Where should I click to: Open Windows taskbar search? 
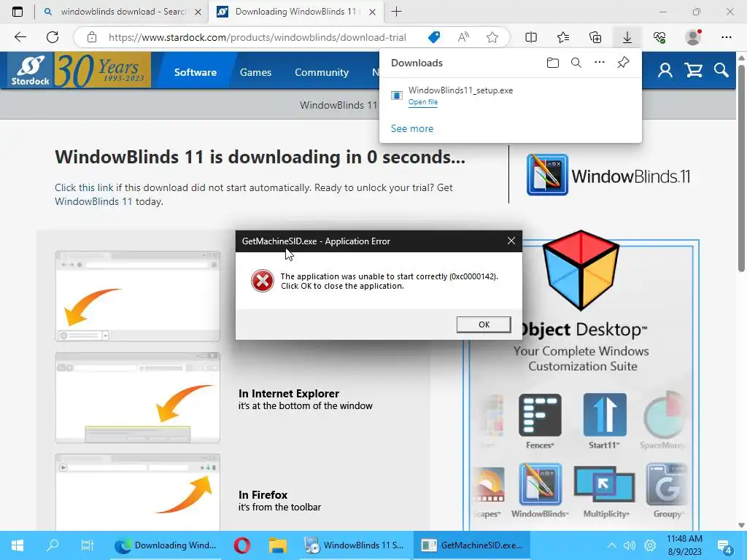(x=53, y=545)
